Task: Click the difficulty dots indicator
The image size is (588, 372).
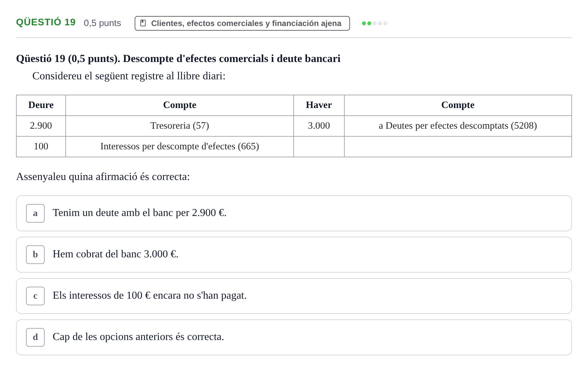Action: coord(374,23)
